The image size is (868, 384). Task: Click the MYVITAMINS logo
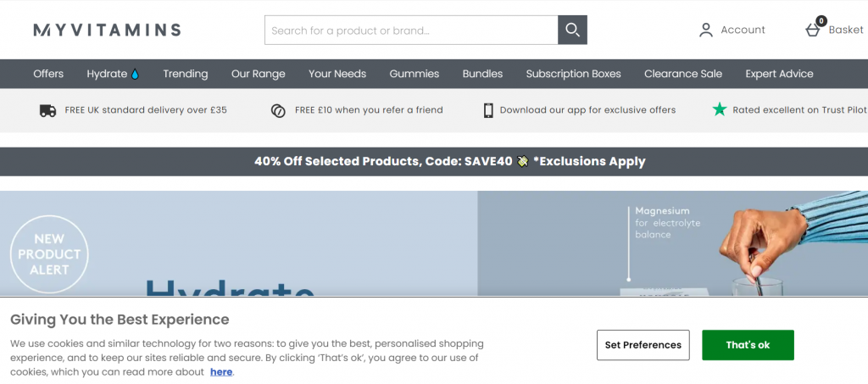[x=107, y=30]
